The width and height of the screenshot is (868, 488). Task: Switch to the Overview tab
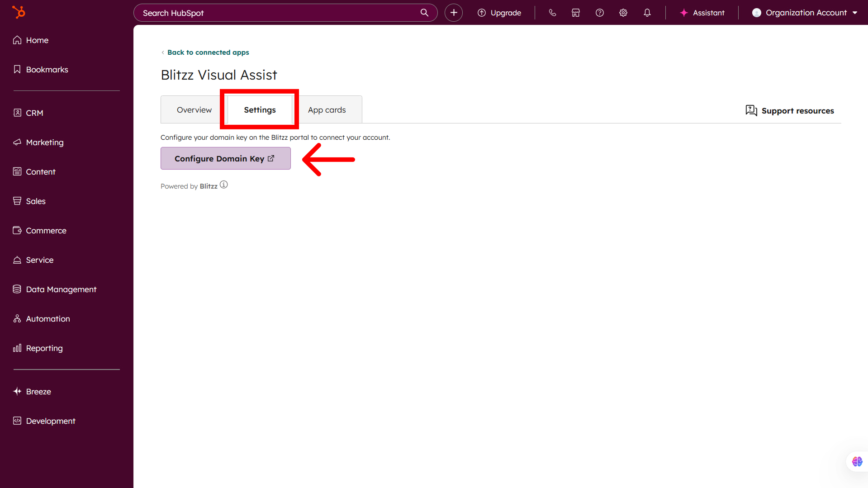pyautogui.click(x=194, y=110)
